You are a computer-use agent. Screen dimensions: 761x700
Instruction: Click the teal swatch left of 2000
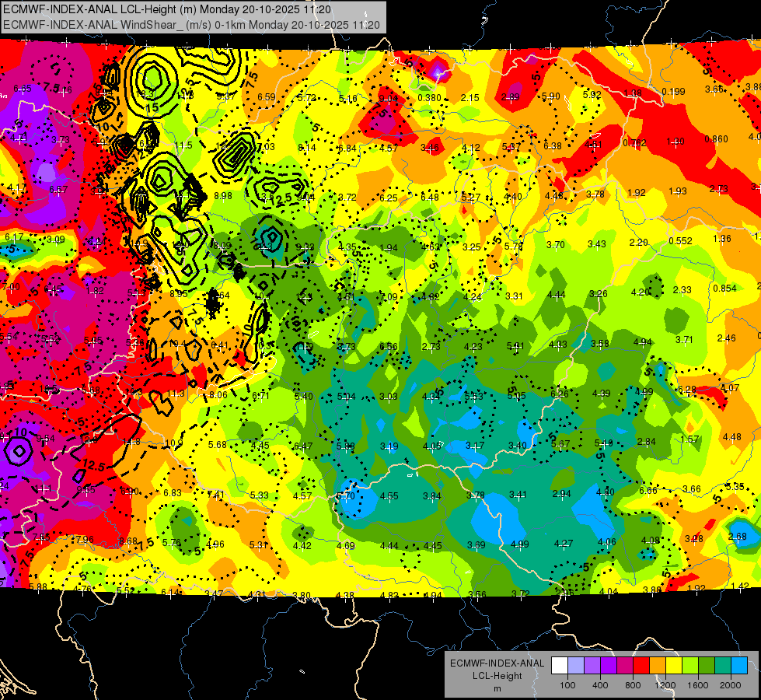(723, 666)
